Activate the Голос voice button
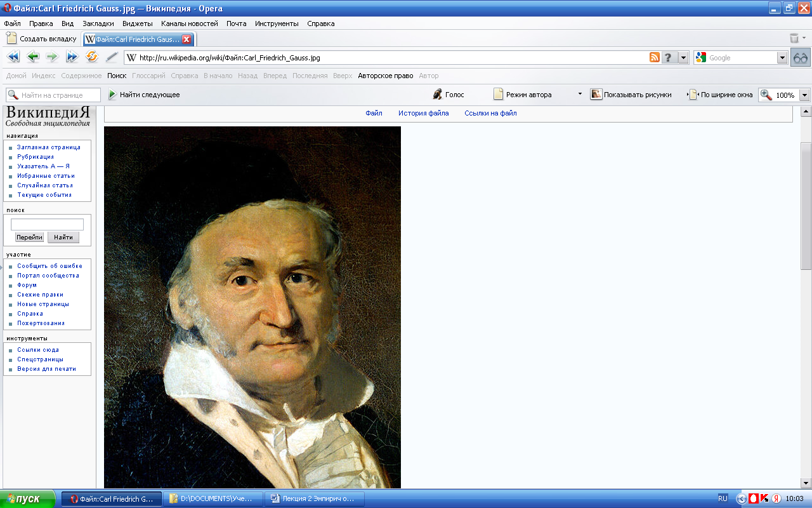 (449, 95)
